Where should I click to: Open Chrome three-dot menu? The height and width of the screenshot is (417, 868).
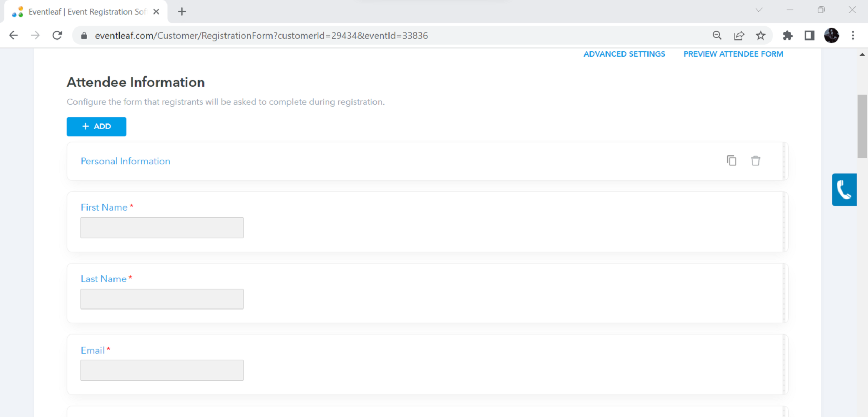pos(853,35)
